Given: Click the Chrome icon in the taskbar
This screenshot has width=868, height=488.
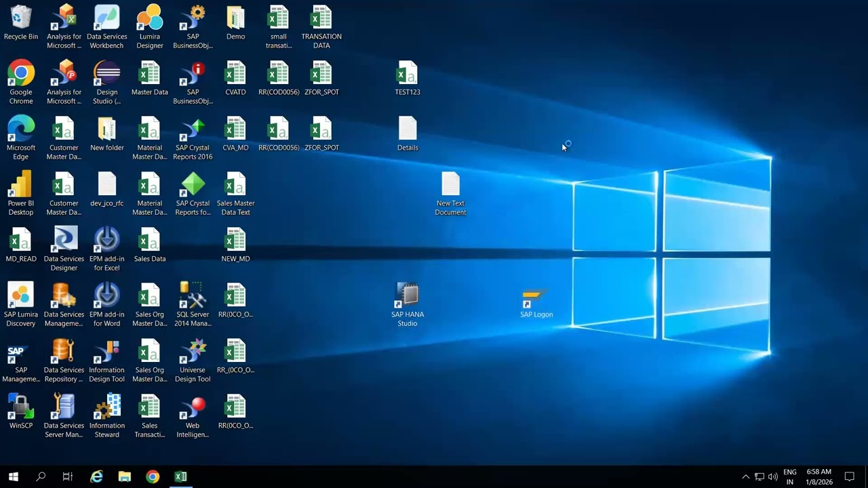Looking at the screenshot, I should 153,476.
